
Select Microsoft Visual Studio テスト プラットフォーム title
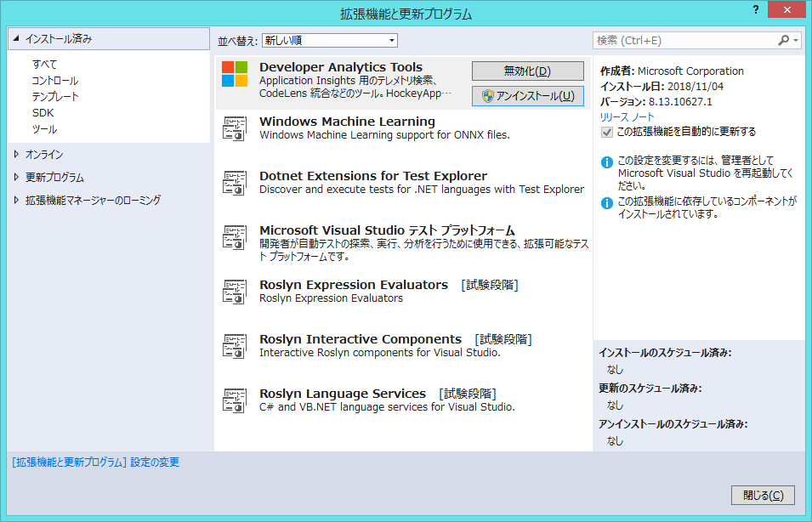(387, 230)
